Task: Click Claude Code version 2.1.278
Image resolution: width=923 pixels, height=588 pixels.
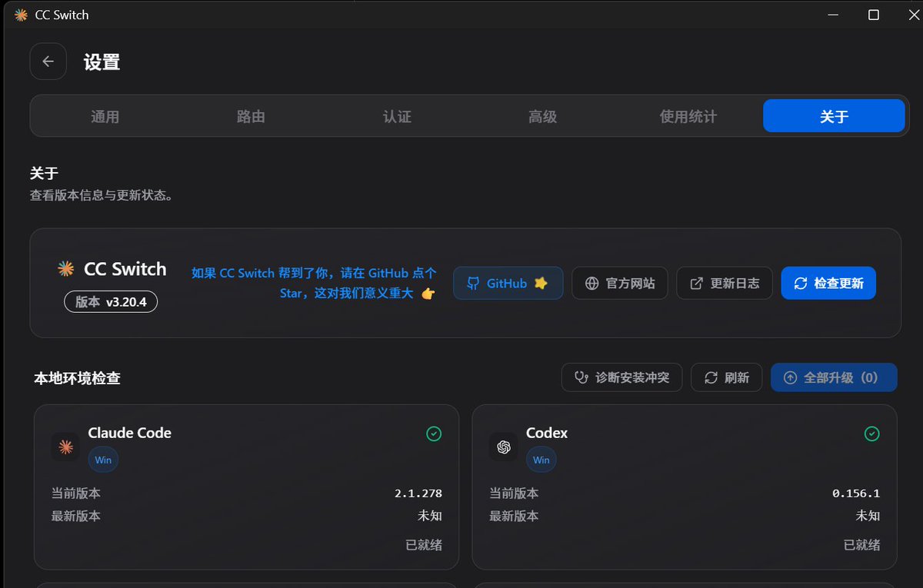Action: pos(418,493)
